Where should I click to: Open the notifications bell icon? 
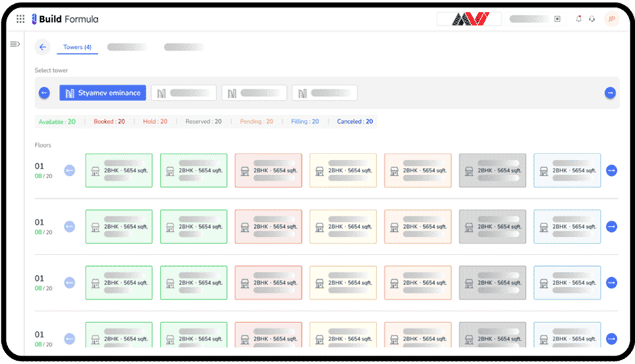click(x=579, y=19)
